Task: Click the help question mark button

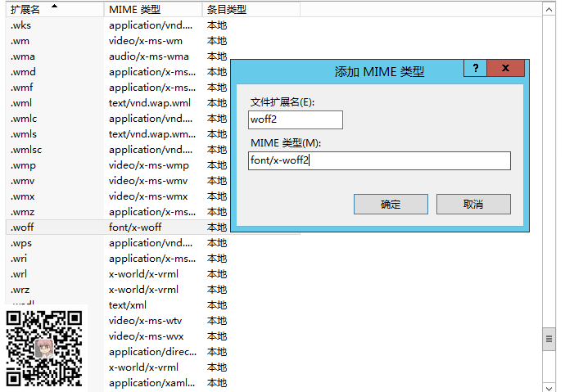Action: pyautogui.click(x=475, y=69)
